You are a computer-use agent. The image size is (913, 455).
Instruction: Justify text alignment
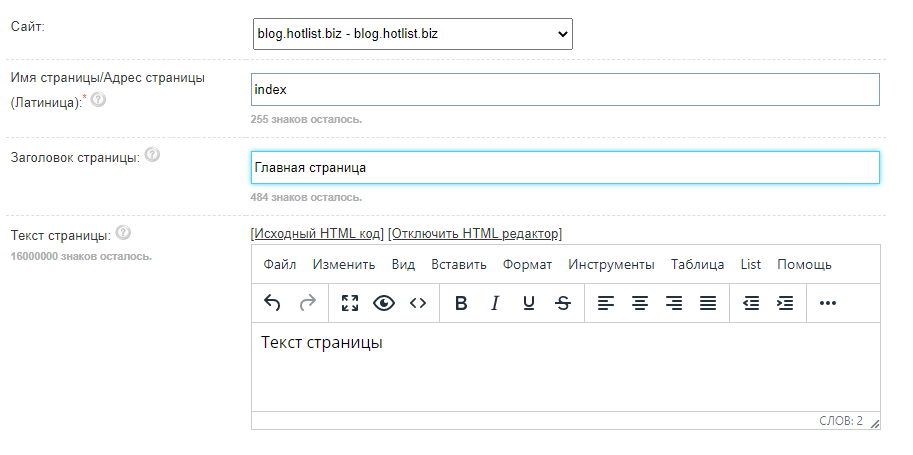[x=708, y=303]
